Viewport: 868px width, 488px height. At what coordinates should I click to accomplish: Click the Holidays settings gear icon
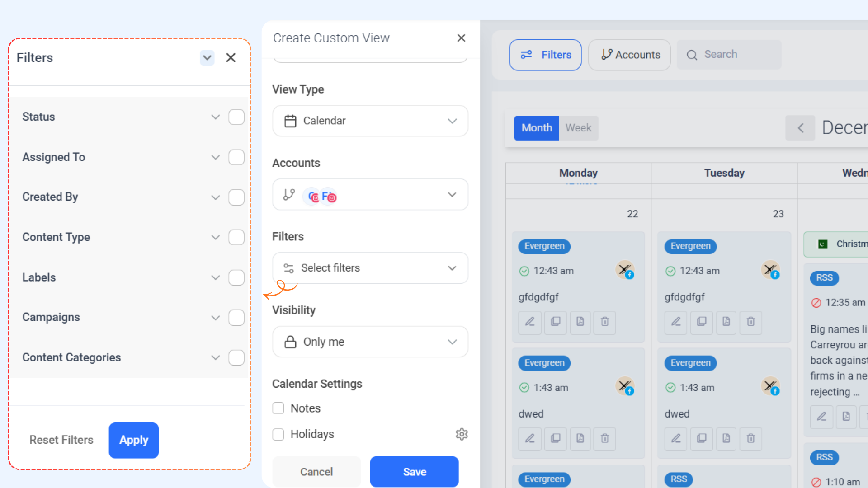pyautogui.click(x=462, y=434)
